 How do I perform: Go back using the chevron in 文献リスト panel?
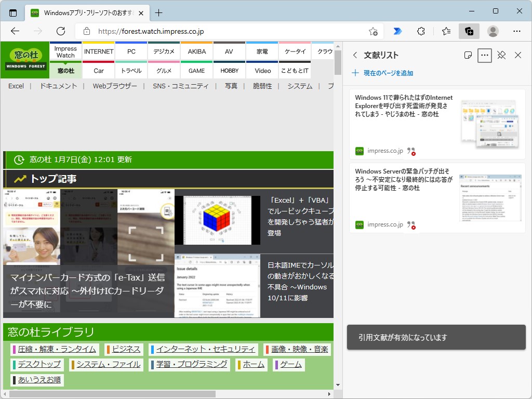(x=355, y=55)
